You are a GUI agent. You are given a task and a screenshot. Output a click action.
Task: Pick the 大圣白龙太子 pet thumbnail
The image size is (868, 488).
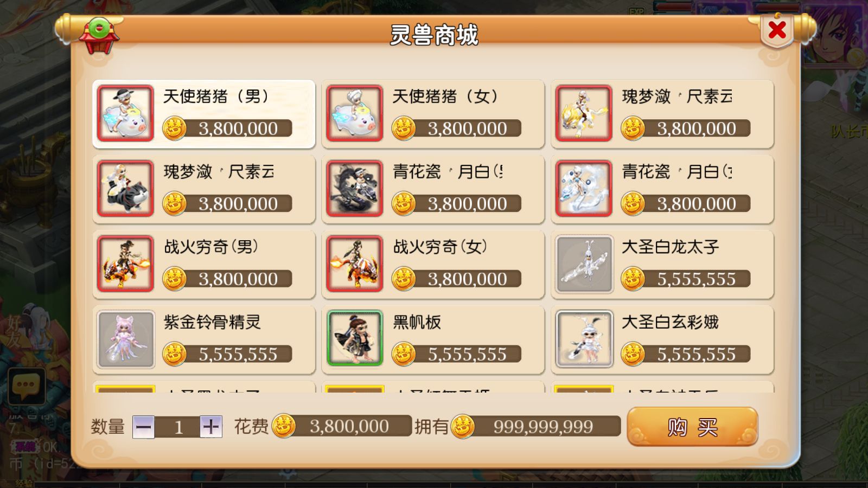[584, 264]
